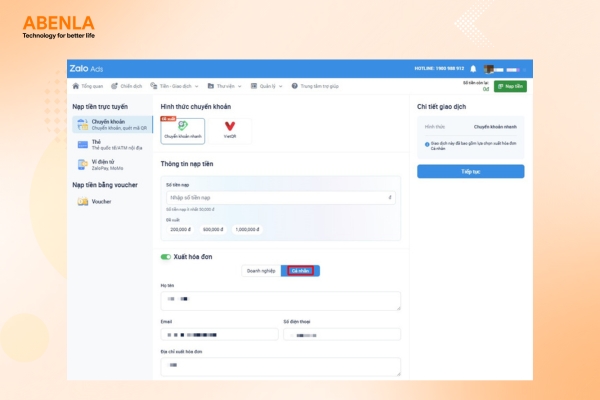Expand the Tiền - Giao dịch dropdown arrow

(x=197, y=87)
